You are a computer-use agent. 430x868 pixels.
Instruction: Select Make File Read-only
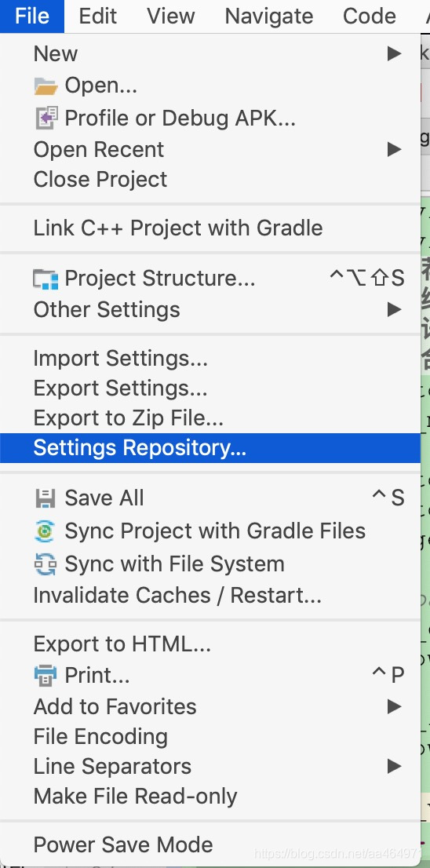[x=210, y=797]
